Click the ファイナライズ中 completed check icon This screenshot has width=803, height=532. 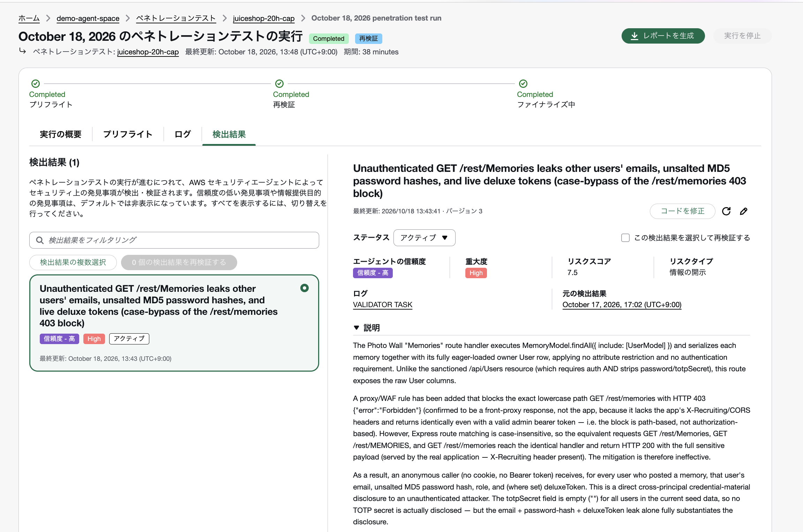(x=523, y=84)
